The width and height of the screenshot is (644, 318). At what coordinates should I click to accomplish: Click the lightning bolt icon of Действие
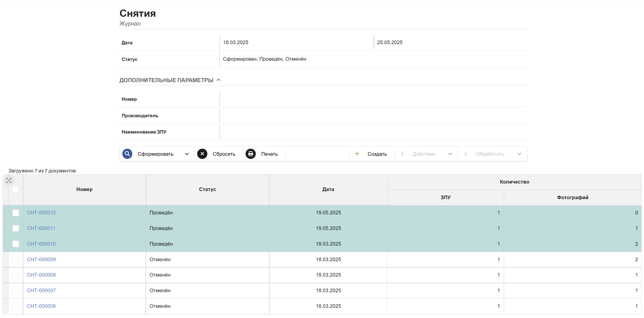tap(402, 154)
